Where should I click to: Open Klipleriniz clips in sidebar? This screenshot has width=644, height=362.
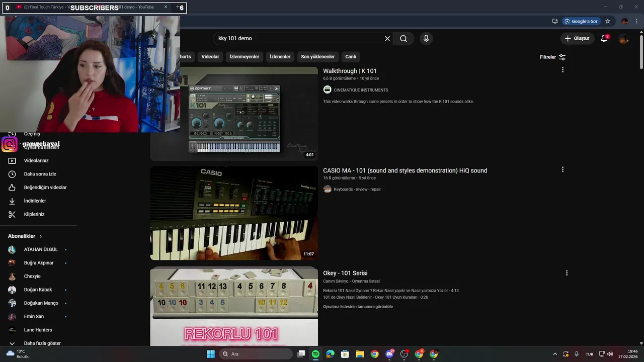(x=34, y=214)
